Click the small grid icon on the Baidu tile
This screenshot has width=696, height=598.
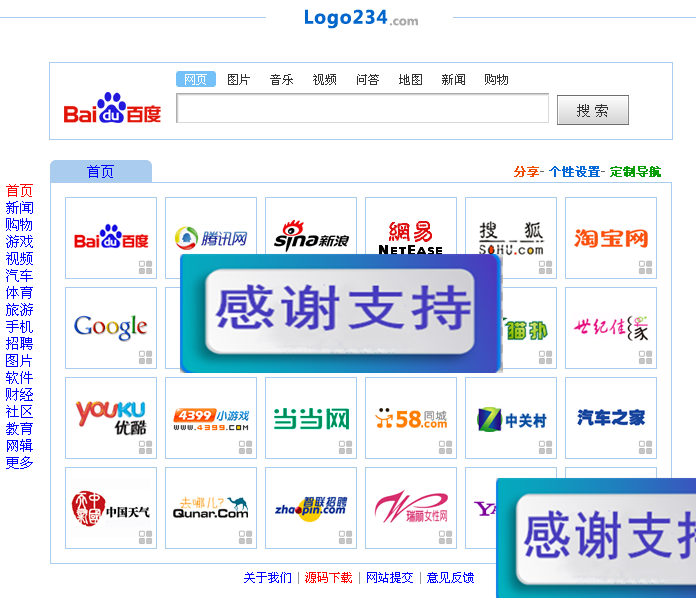click(x=145, y=267)
